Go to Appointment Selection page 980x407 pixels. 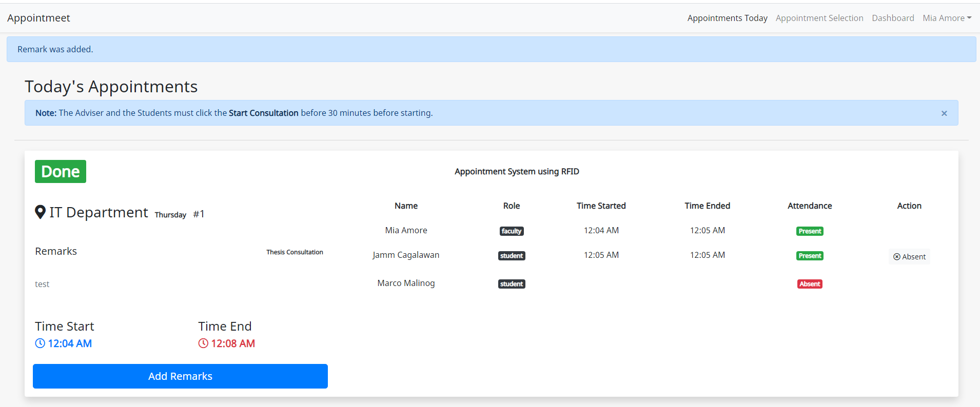(x=819, y=18)
